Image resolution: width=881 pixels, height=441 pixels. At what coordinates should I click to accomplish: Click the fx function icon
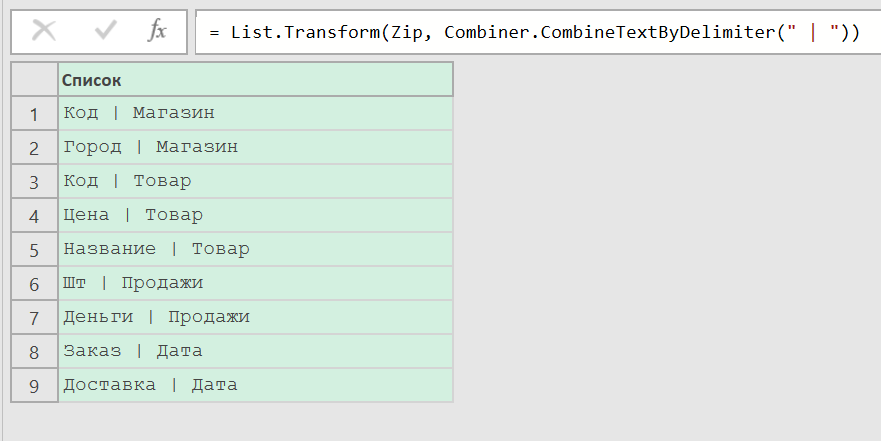pyautogui.click(x=157, y=31)
